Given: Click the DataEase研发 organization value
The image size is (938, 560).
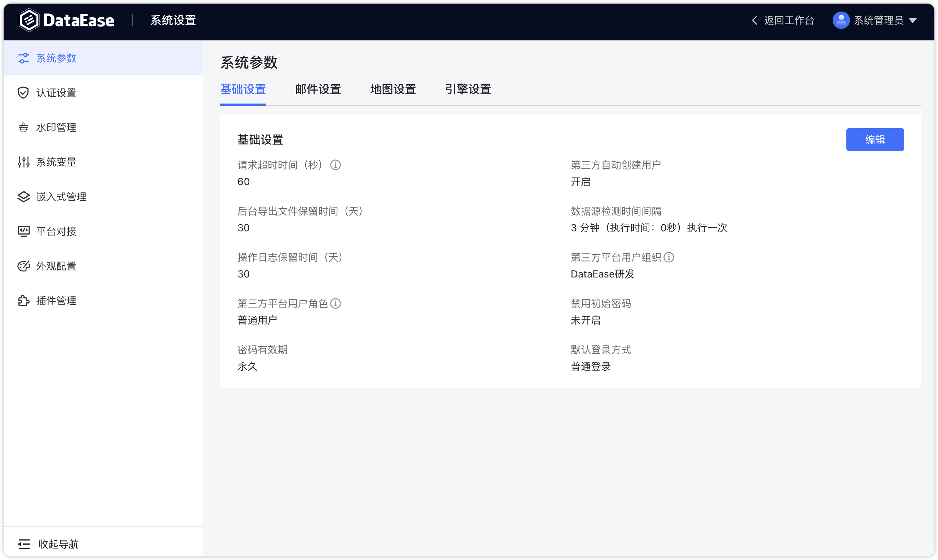Looking at the screenshot, I should pos(602,274).
